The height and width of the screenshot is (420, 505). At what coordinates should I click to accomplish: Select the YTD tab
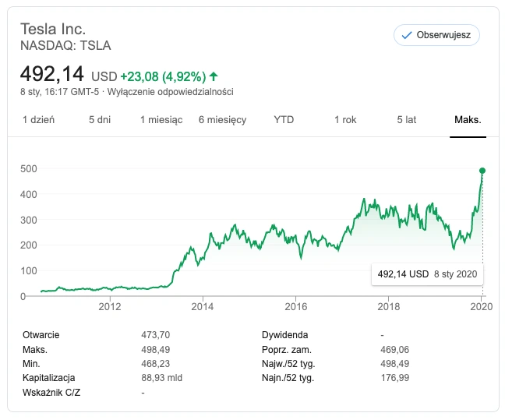(284, 120)
